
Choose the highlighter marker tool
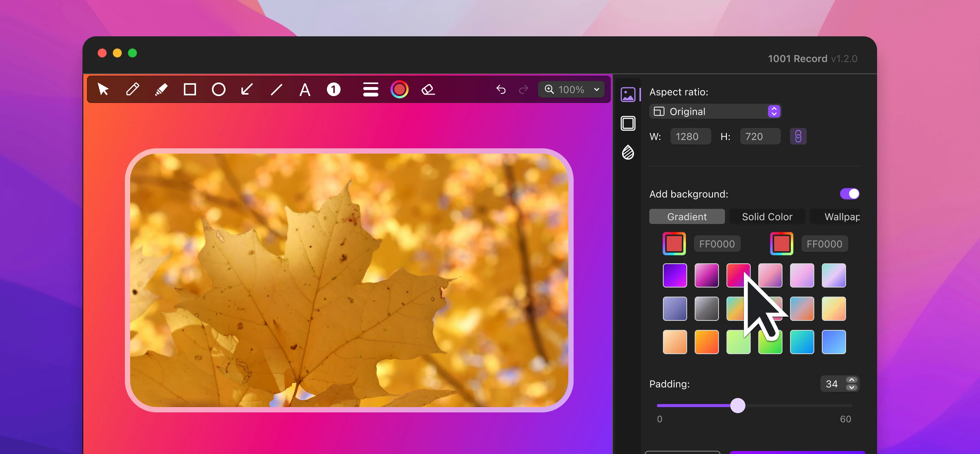click(161, 90)
